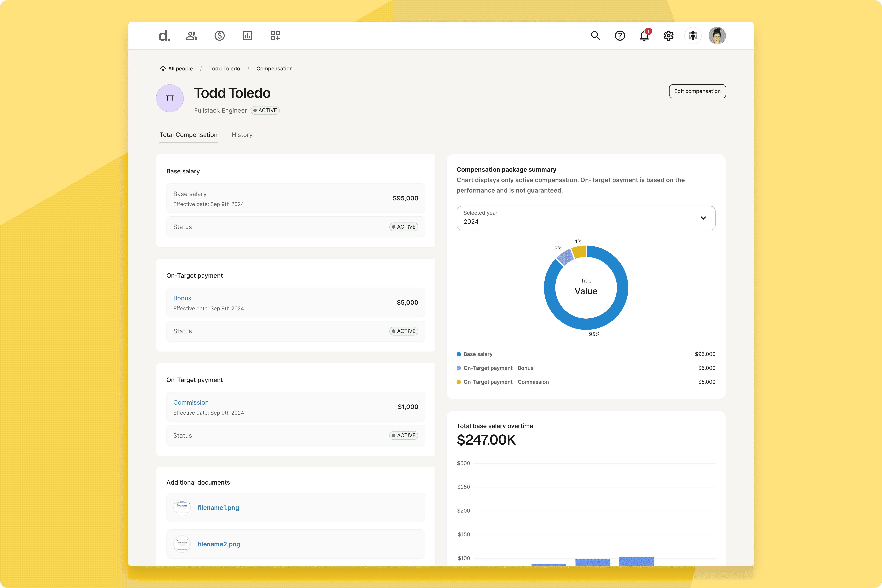The image size is (882, 588).
Task: Click the $247.00K total value
Action: [486, 440]
